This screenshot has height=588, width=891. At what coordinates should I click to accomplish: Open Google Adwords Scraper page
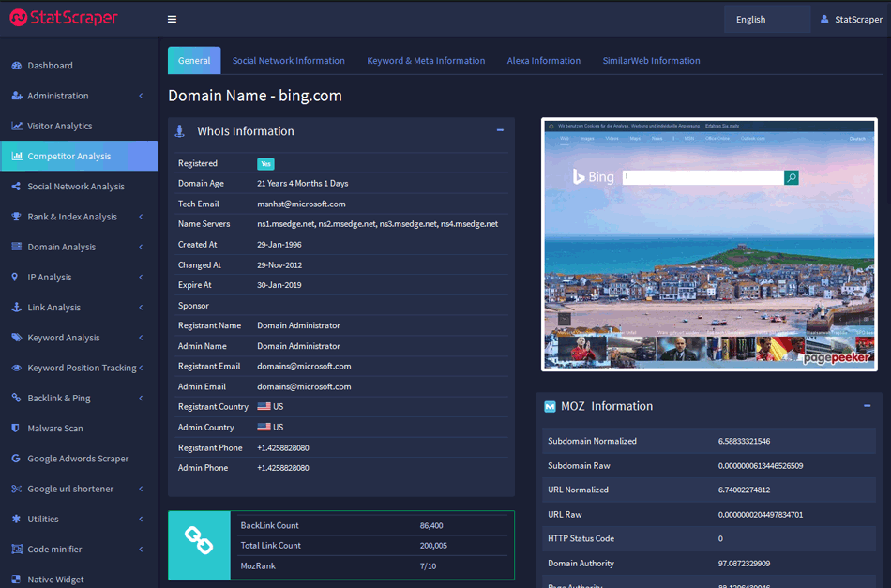(x=79, y=459)
